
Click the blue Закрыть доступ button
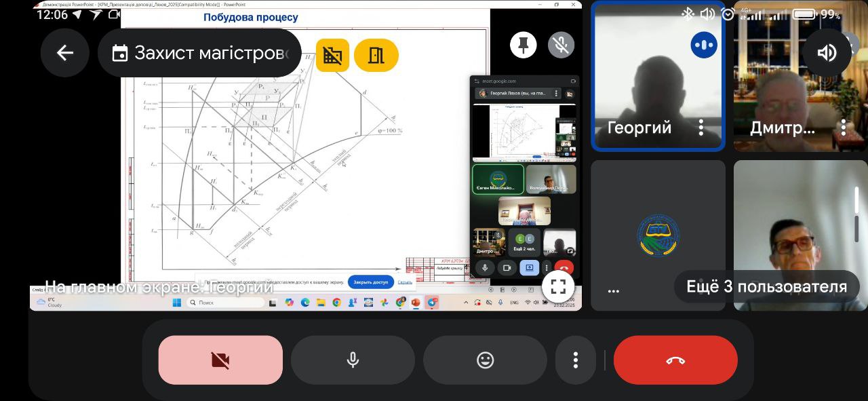pos(370,282)
